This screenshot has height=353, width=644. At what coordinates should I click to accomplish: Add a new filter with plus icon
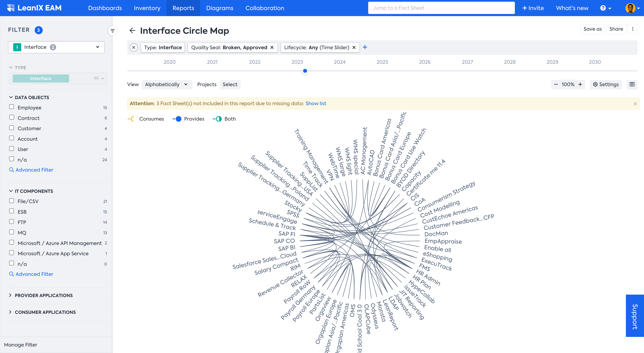coord(365,47)
